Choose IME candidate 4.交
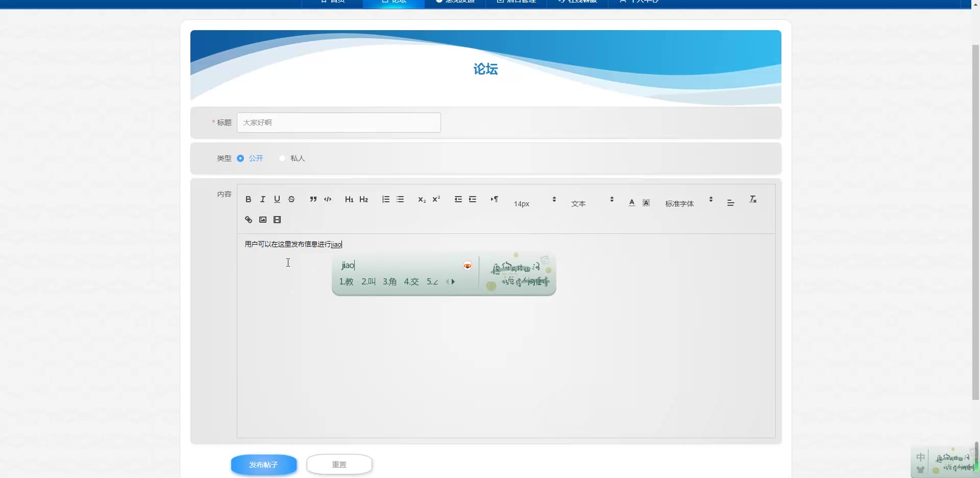 click(411, 281)
